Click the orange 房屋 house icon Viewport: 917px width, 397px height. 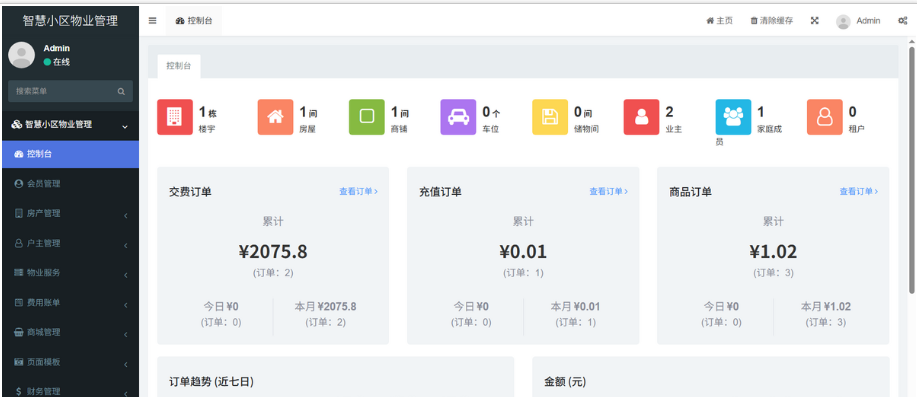tap(275, 117)
